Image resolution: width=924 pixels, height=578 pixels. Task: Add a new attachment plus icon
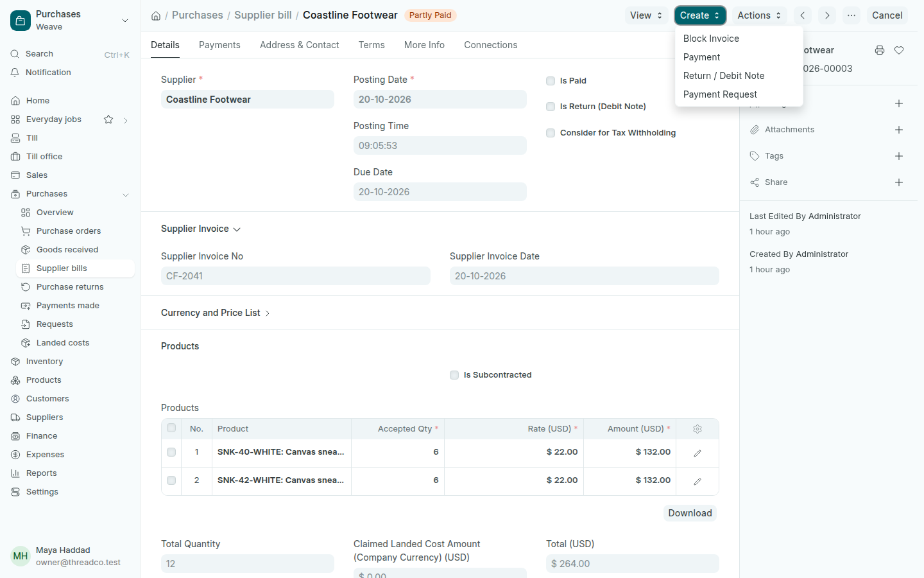click(x=899, y=130)
